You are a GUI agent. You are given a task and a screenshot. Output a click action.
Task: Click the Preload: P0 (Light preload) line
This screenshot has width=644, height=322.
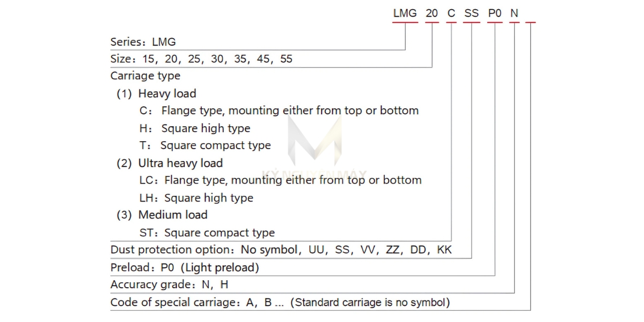(x=185, y=267)
